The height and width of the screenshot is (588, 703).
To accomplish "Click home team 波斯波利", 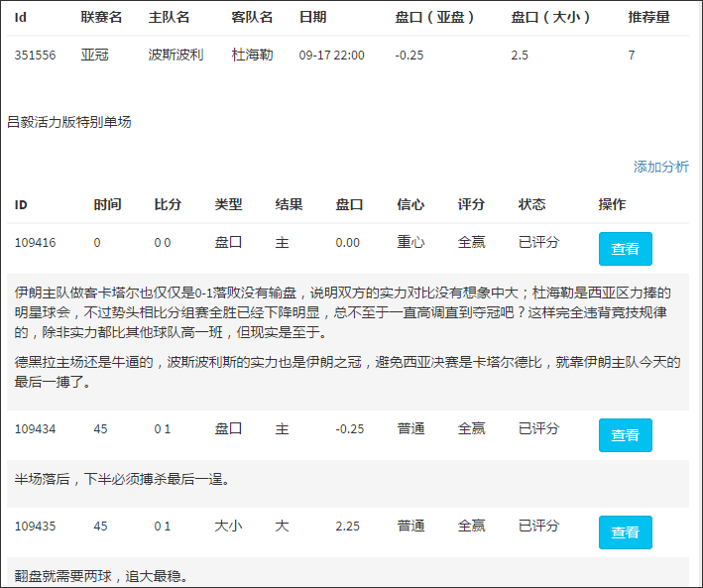I will pos(176,55).
